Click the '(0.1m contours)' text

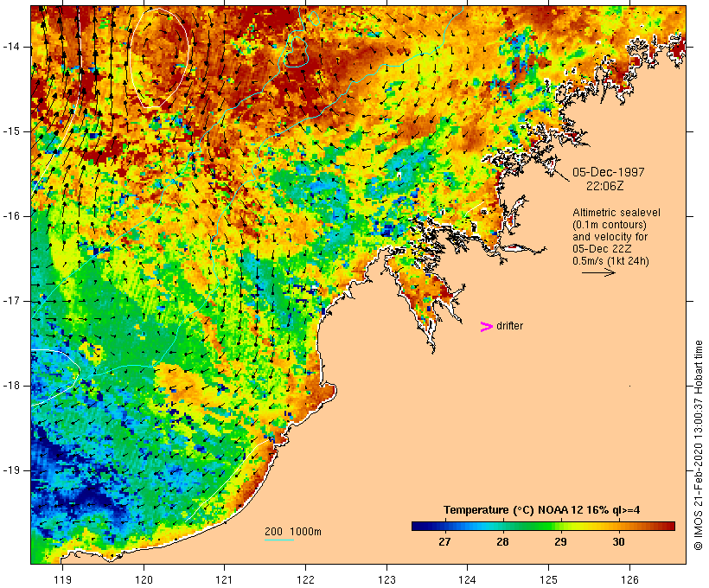click(610, 225)
